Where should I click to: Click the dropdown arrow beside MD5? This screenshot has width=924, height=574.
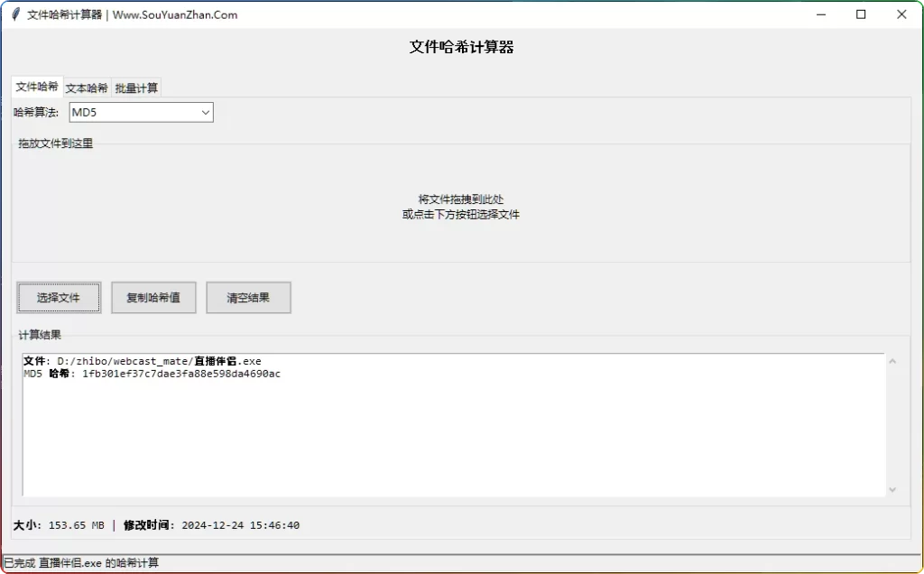[207, 112]
